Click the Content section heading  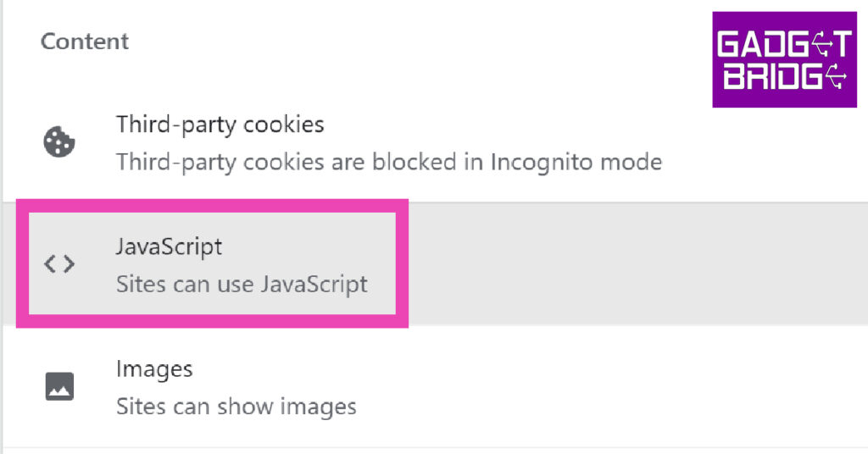(x=85, y=42)
